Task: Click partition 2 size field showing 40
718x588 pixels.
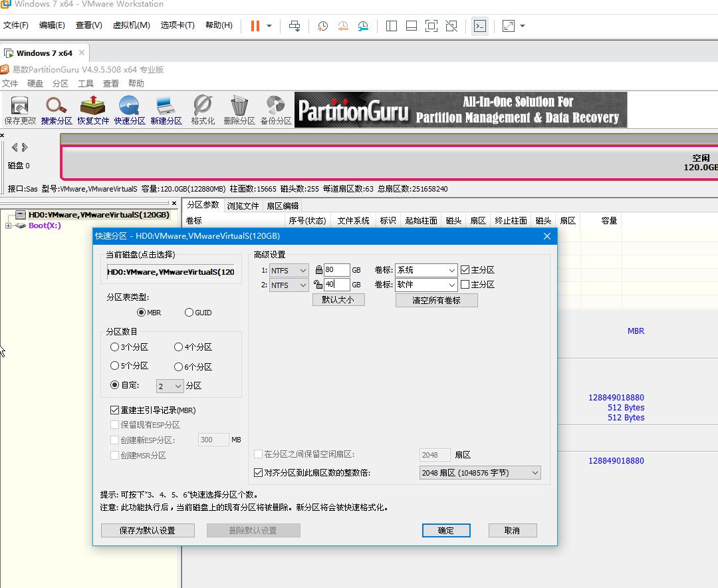Action: (x=336, y=285)
